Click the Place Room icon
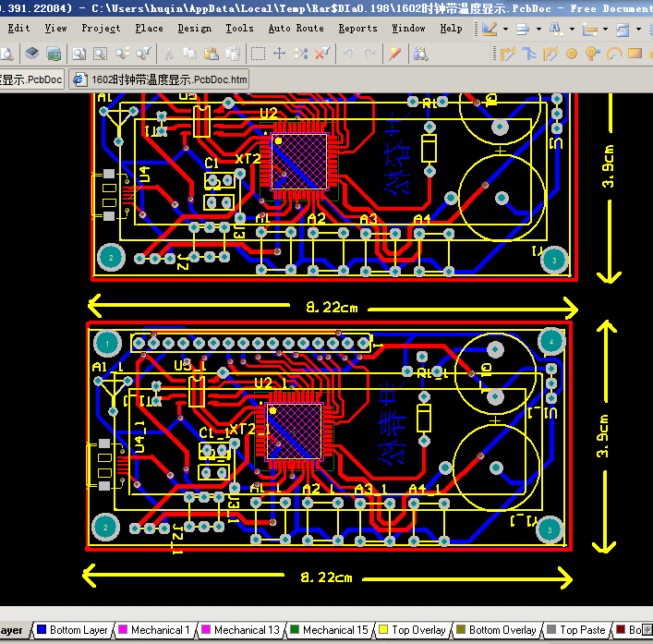 coord(623,30)
